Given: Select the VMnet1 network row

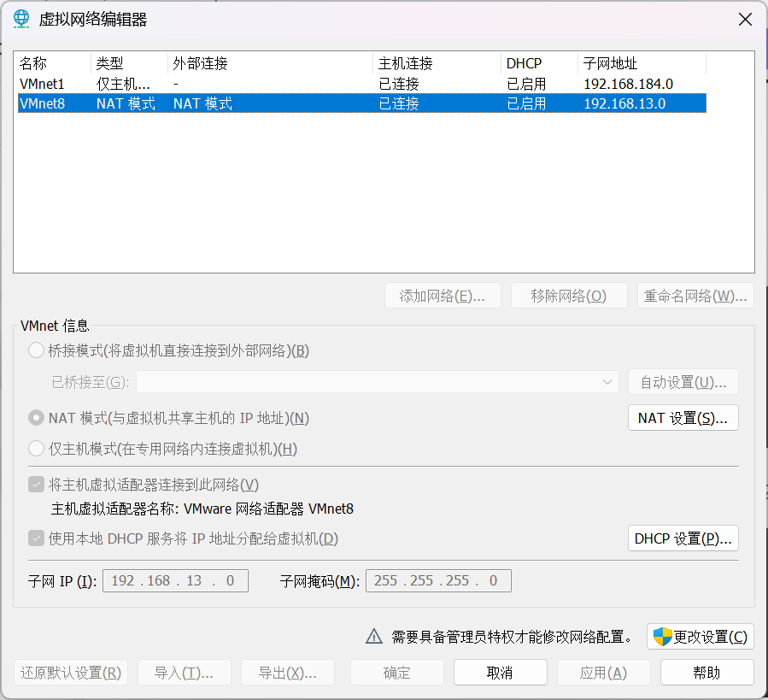Looking at the screenshot, I should [x=362, y=84].
